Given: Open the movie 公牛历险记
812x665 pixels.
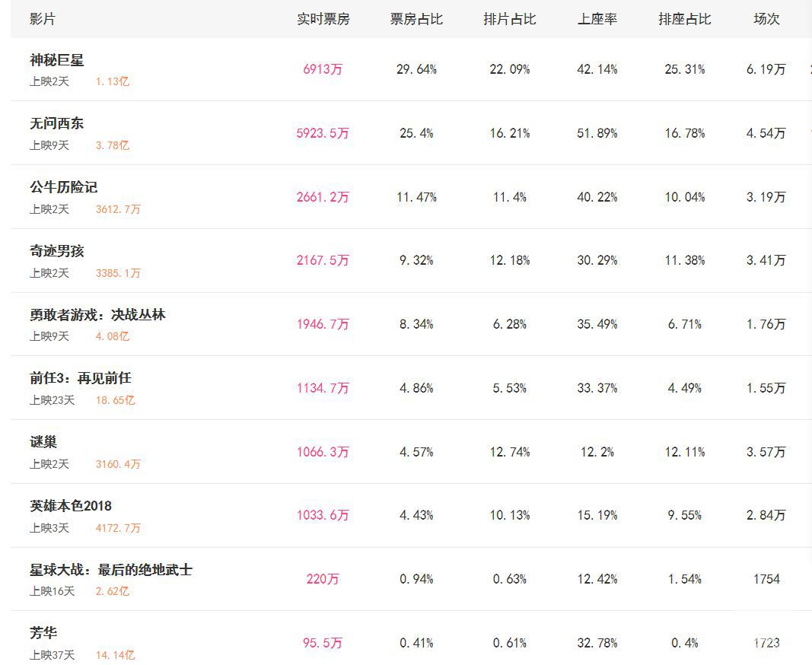Looking at the screenshot, I should (63, 187).
